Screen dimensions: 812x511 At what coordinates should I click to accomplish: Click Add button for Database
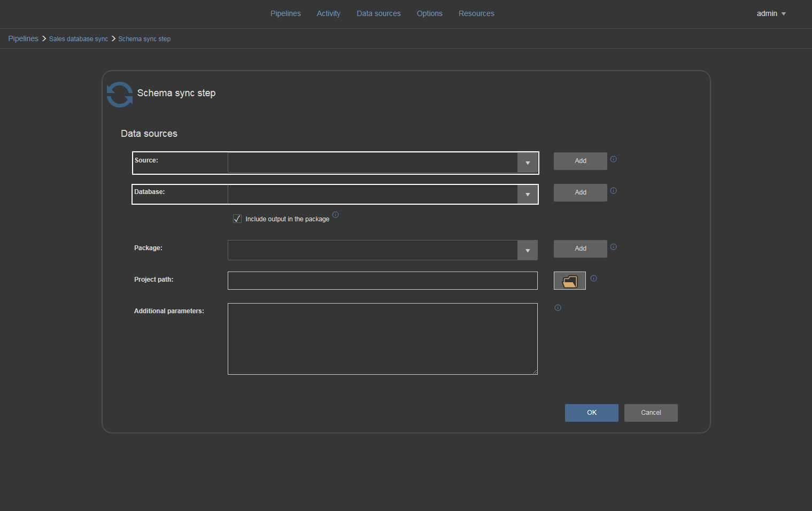581,192
